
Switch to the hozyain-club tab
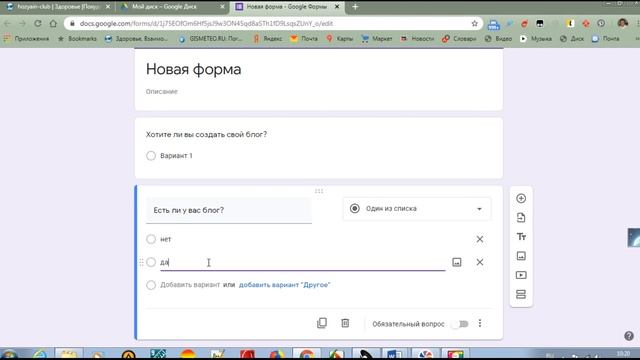click(58, 7)
